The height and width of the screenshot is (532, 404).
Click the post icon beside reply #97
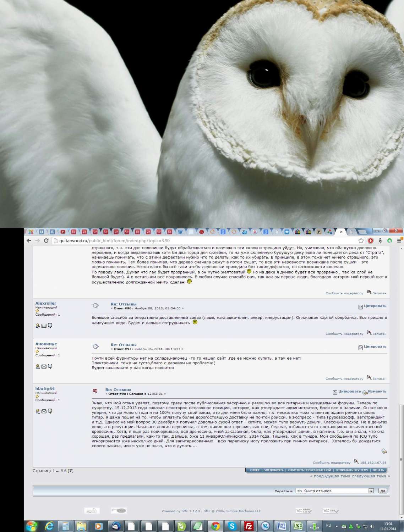pyautogui.click(x=95, y=346)
